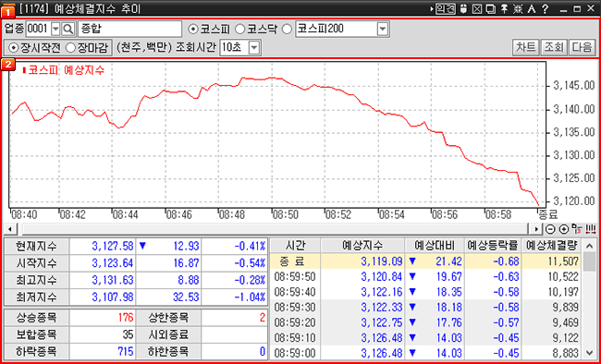
Task: Select the 08:59:40 time row
Action: coord(426,292)
